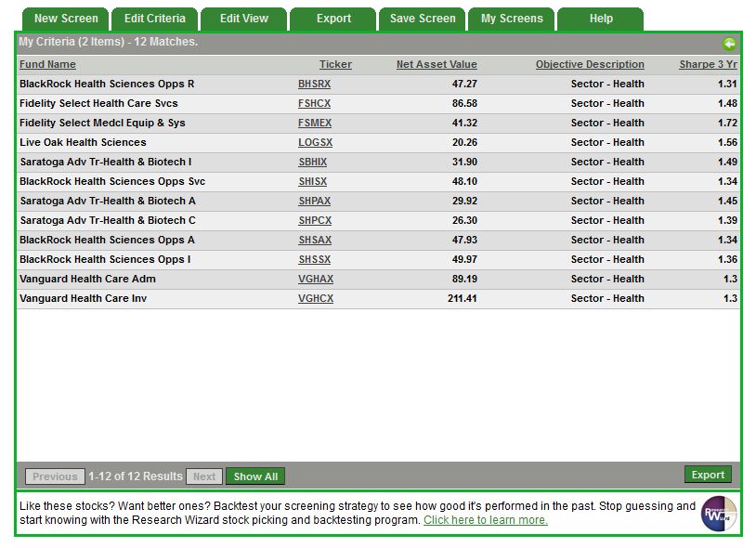Go to the My Screens tab

click(512, 19)
